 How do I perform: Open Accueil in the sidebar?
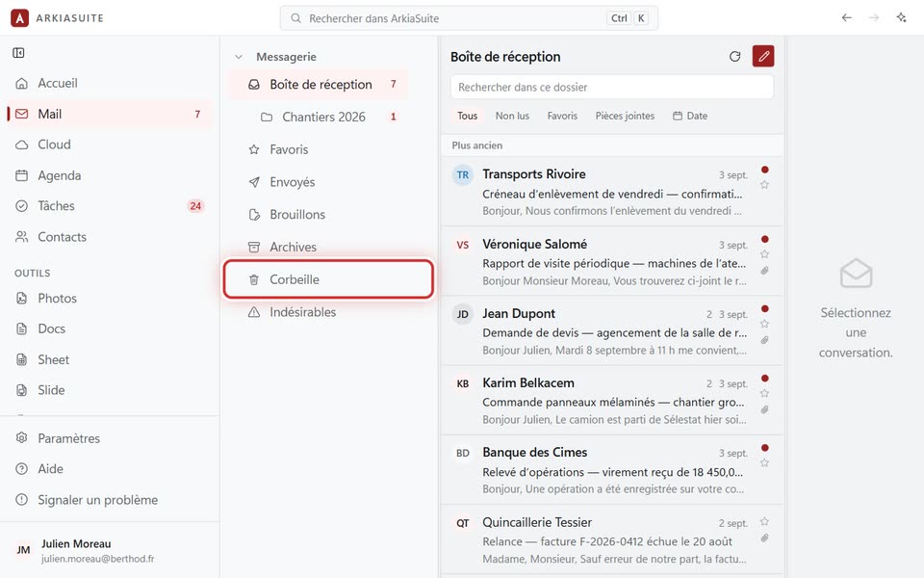pyautogui.click(x=110, y=83)
